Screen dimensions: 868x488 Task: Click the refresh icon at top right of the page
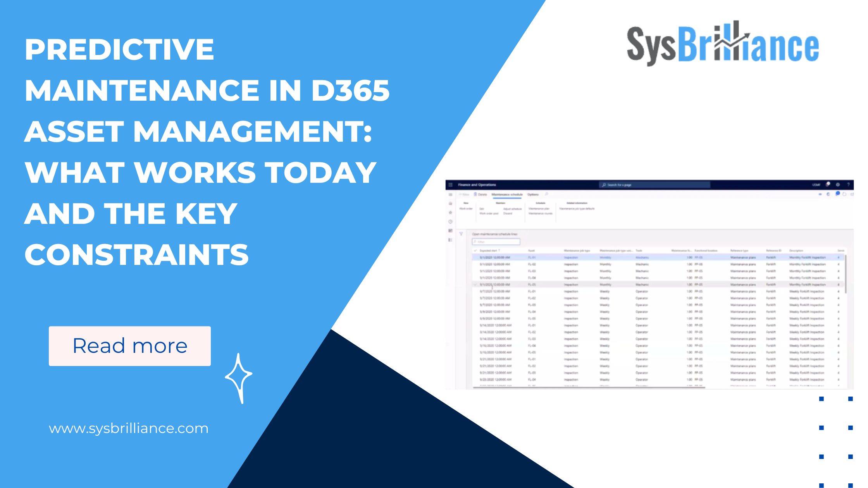click(x=844, y=194)
